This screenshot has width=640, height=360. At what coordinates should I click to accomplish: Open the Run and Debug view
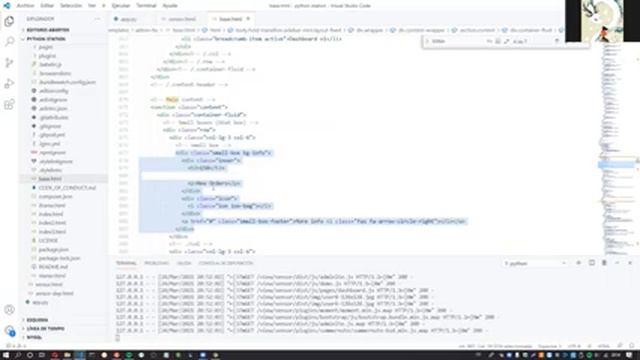9,83
